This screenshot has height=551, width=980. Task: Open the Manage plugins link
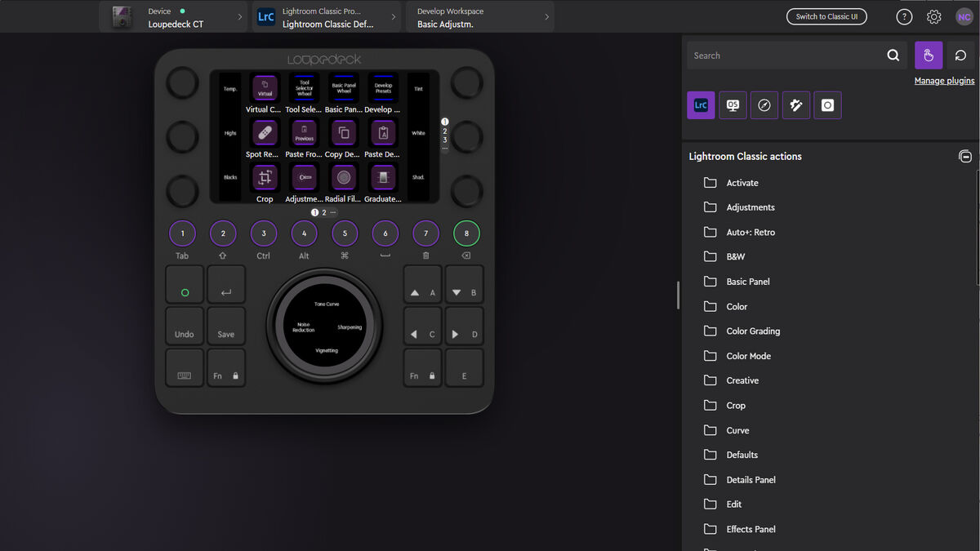944,81
